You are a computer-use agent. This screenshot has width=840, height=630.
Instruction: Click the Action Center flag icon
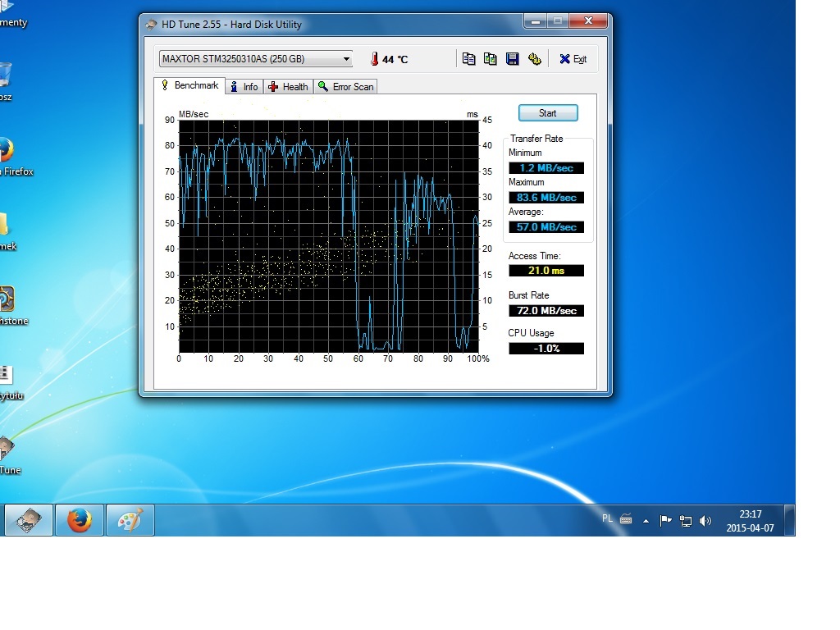(x=665, y=520)
